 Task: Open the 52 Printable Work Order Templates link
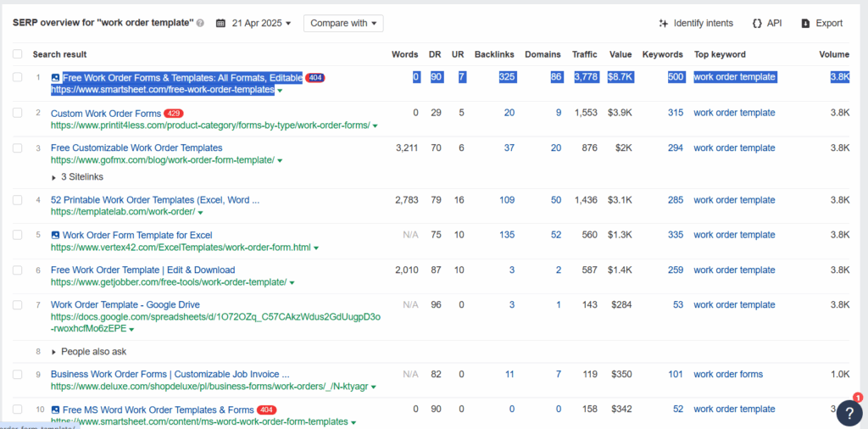click(155, 200)
